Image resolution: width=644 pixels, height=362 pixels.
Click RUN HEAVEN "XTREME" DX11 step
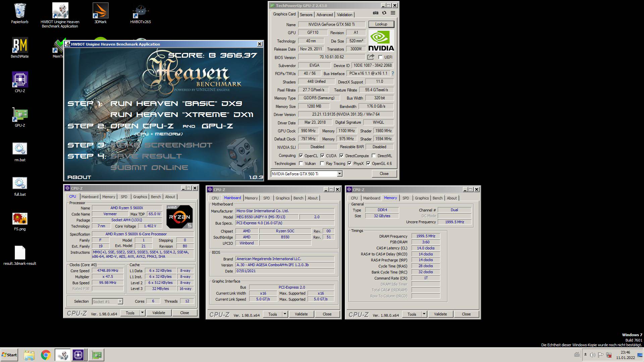pos(182,115)
